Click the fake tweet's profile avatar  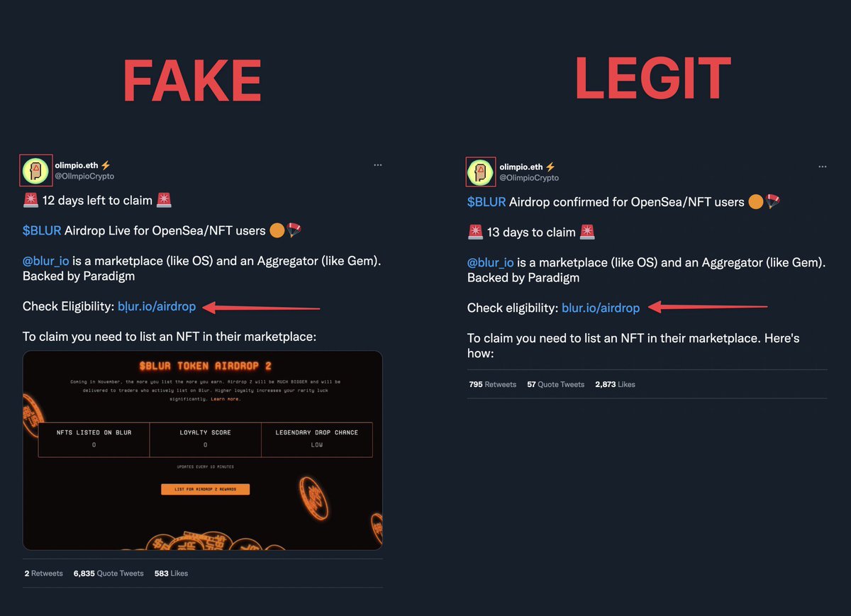click(x=35, y=170)
